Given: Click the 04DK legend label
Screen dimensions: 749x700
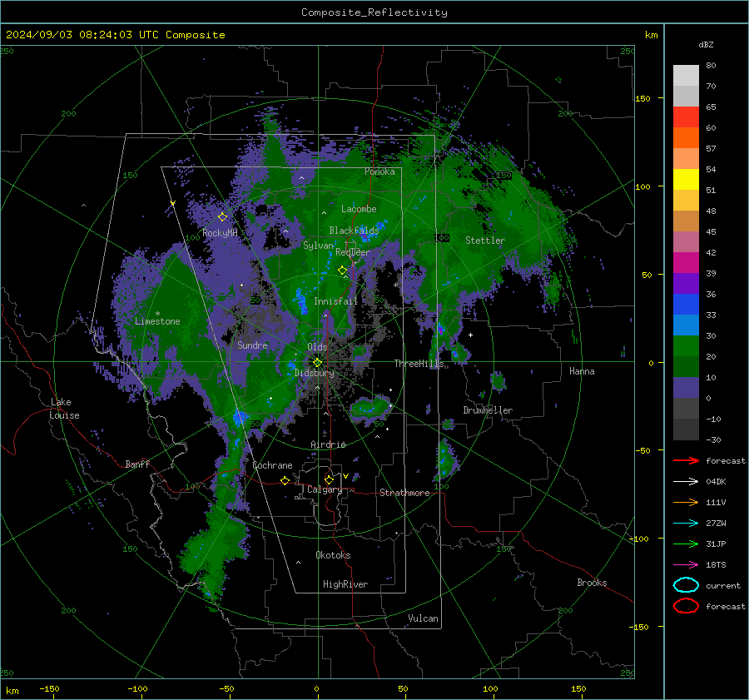Looking at the screenshot, I should click(x=716, y=482).
